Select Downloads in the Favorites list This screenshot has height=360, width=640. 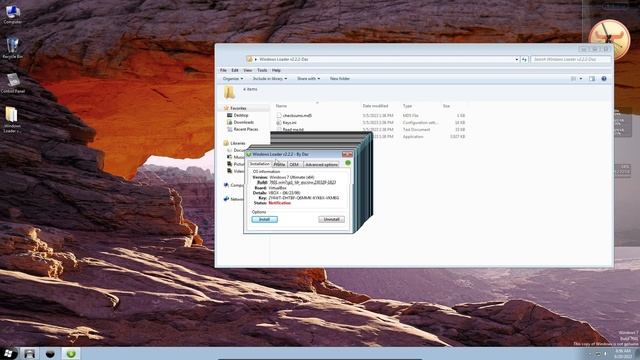[x=243, y=122]
